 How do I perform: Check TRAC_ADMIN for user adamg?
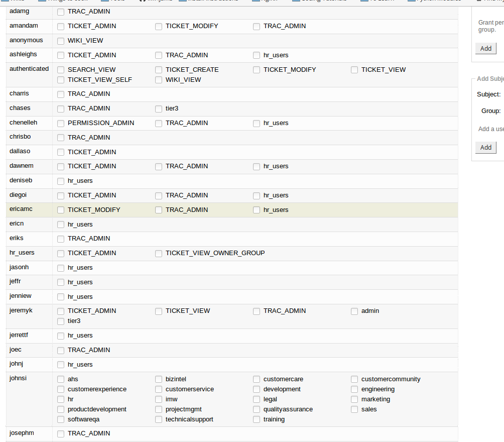tap(61, 12)
